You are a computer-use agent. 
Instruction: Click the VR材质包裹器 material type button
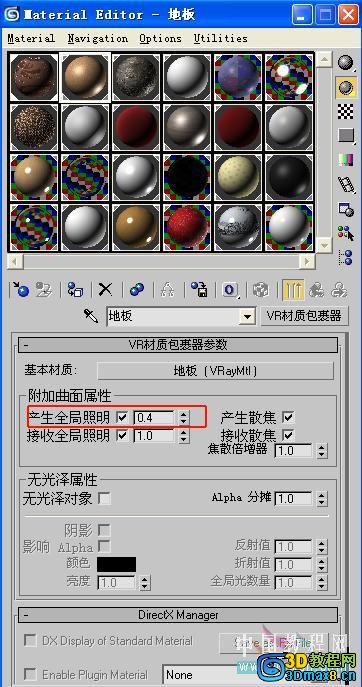tap(304, 316)
